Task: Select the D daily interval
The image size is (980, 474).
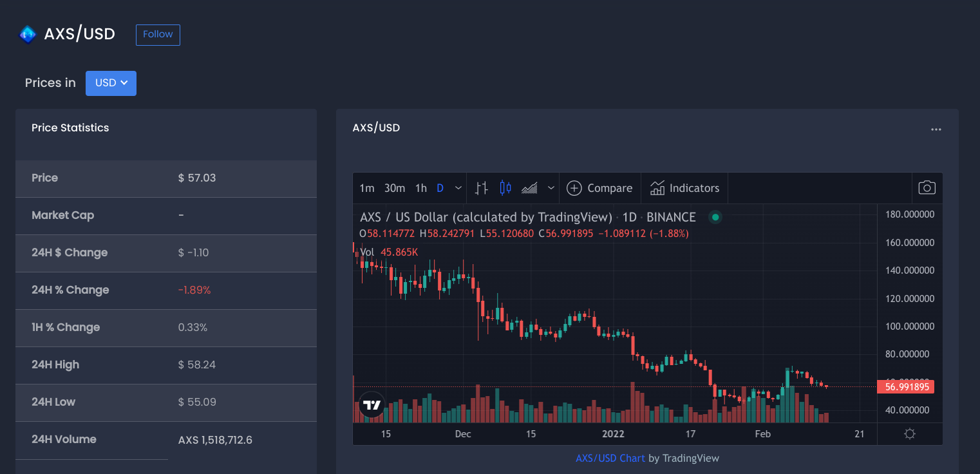Action: [440, 188]
